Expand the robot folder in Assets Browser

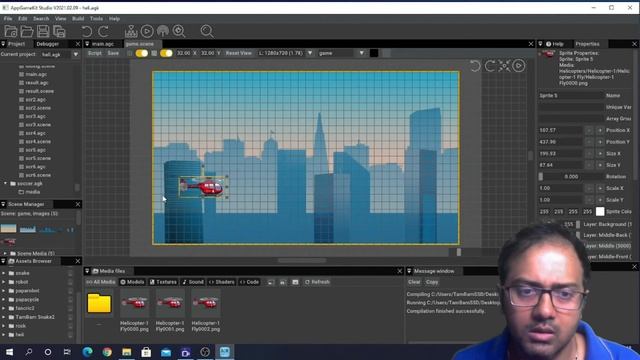coord(4,282)
